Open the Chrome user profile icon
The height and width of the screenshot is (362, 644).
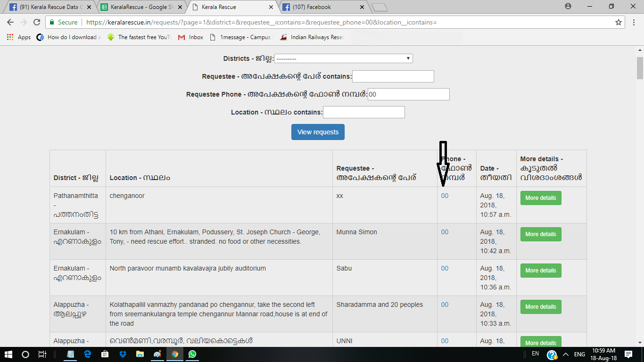(x=568, y=7)
